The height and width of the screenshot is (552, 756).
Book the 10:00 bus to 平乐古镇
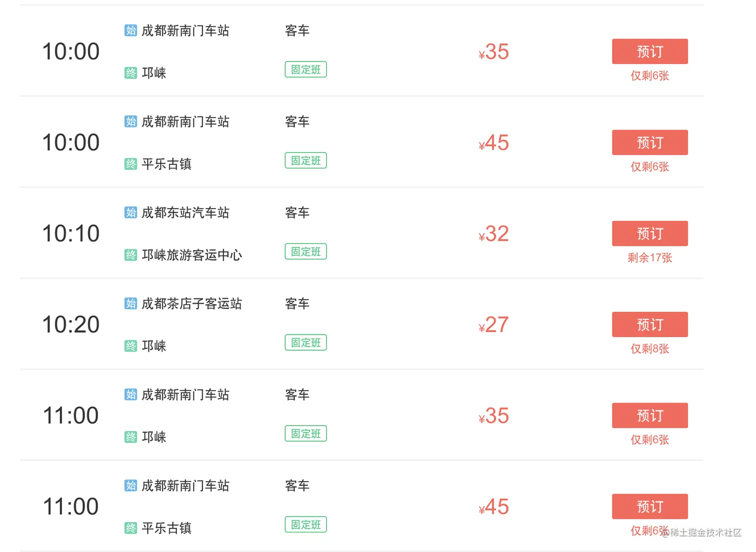pyautogui.click(x=649, y=142)
